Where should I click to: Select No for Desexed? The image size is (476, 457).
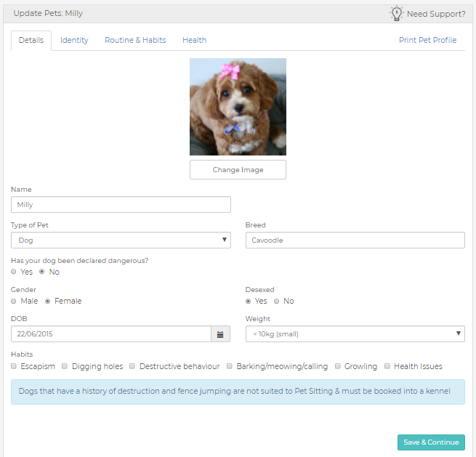point(276,301)
